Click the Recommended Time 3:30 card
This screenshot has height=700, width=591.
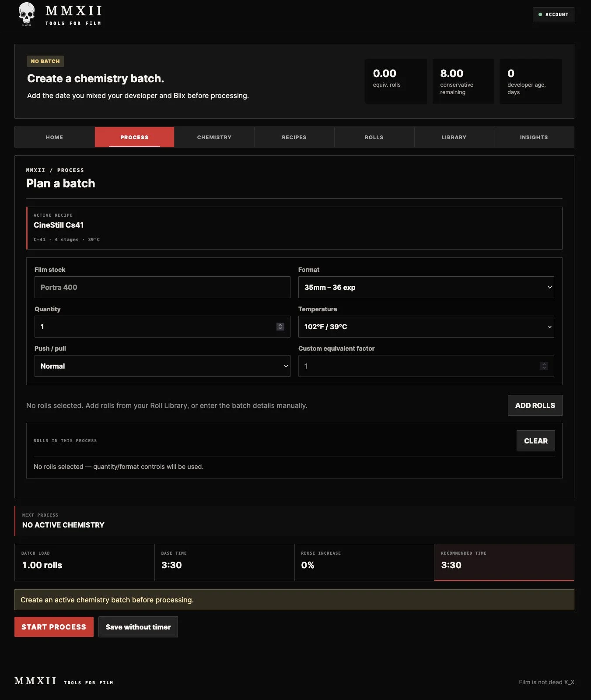click(504, 563)
